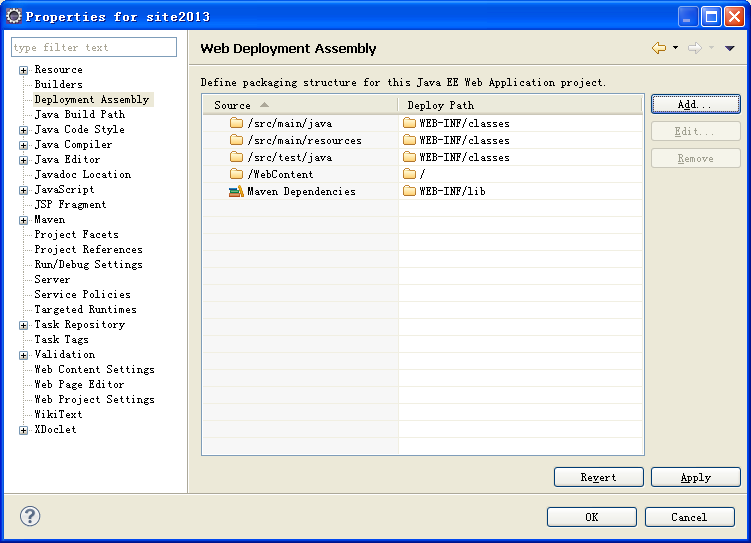Screen dimensions: 751x543
Task: Open the Java Build Path page
Action: [80, 114]
